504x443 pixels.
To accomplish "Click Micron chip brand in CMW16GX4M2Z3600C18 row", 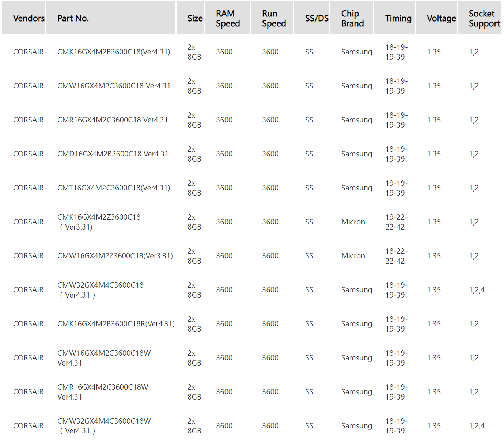I will pos(353,256).
